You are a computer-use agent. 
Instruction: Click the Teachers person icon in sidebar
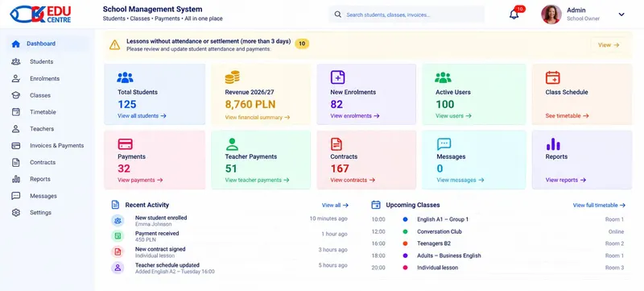[15, 129]
